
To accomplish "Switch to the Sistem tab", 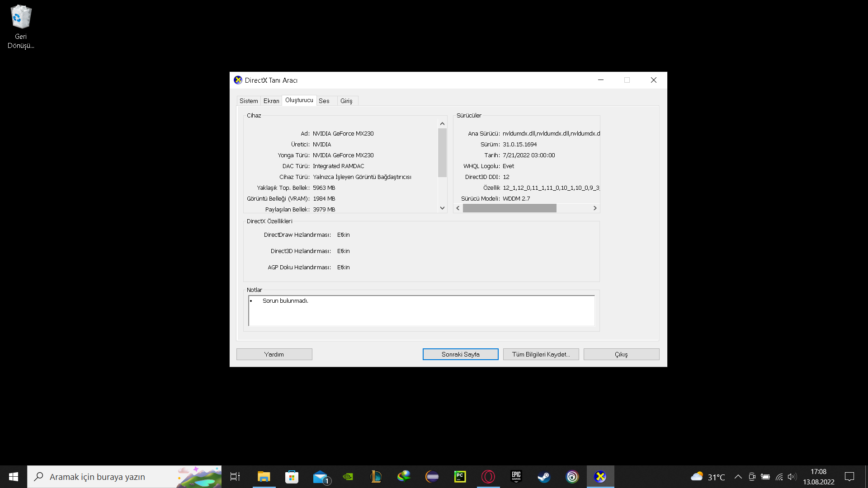I will point(249,101).
